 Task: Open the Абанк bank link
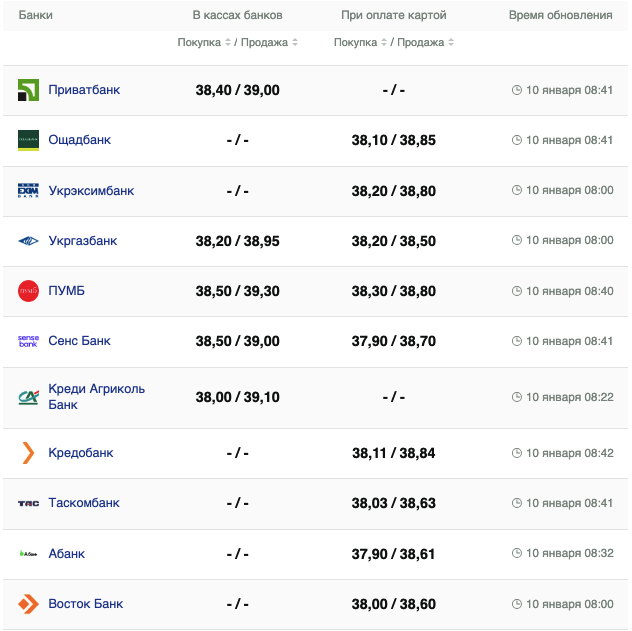click(67, 554)
